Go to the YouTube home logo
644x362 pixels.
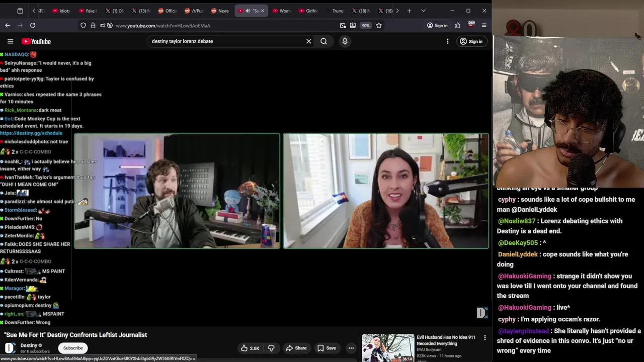pyautogui.click(x=36, y=41)
